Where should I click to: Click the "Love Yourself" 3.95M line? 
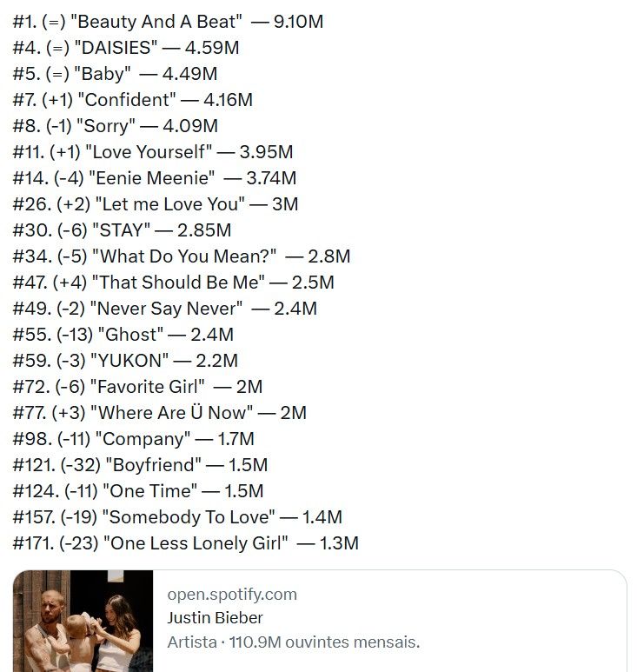pos(153,152)
